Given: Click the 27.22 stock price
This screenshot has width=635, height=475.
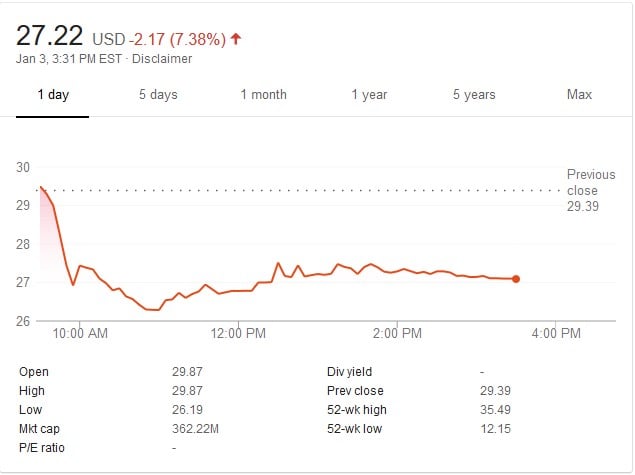Looking at the screenshot, I should (x=50, y=36).
